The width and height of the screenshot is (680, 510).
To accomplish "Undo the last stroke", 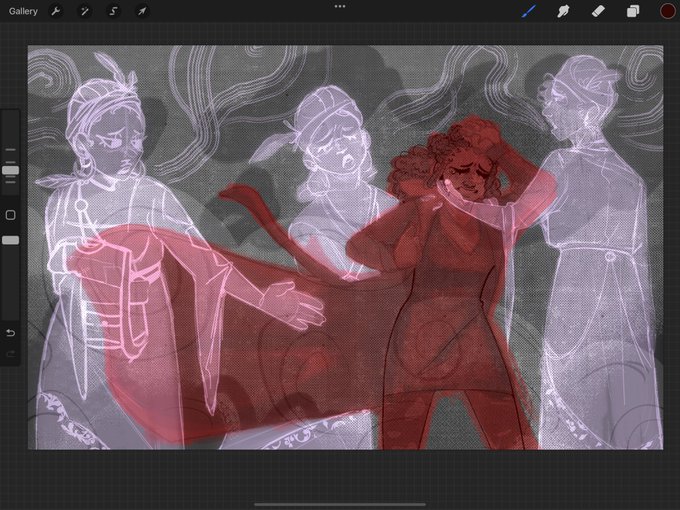I will tap(10, 333).
